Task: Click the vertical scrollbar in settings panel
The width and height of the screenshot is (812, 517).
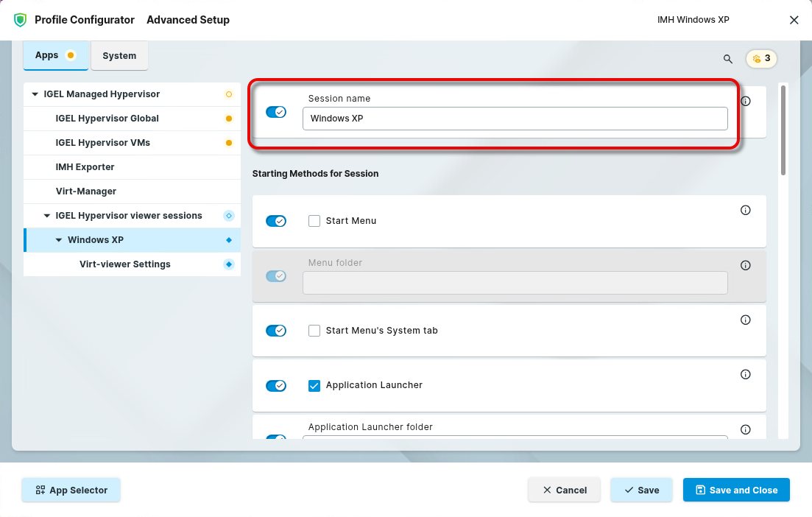Action: click(783, 131)
